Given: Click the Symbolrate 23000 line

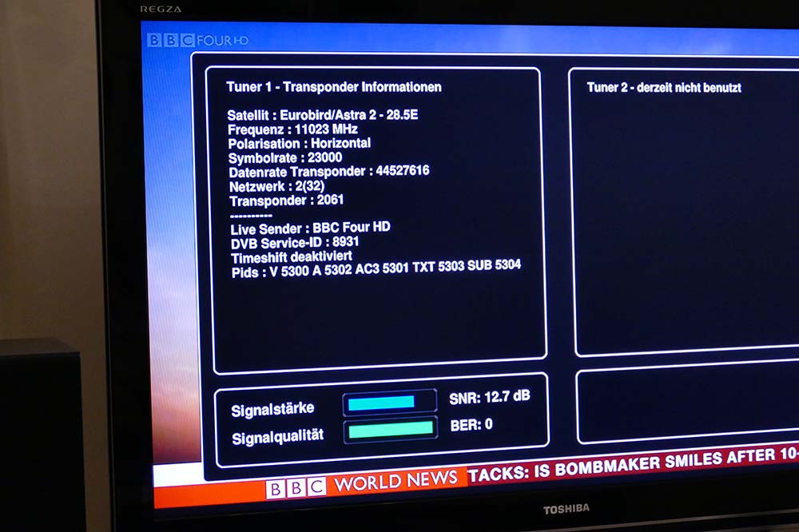Looking at the screenshot, I should pos(285,158).
